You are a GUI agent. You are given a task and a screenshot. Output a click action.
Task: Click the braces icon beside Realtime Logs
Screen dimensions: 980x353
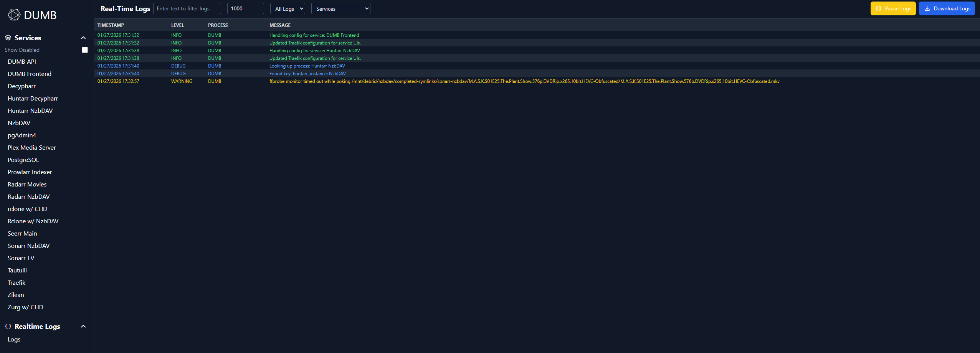pyautogui.click(x=8, y=326)
